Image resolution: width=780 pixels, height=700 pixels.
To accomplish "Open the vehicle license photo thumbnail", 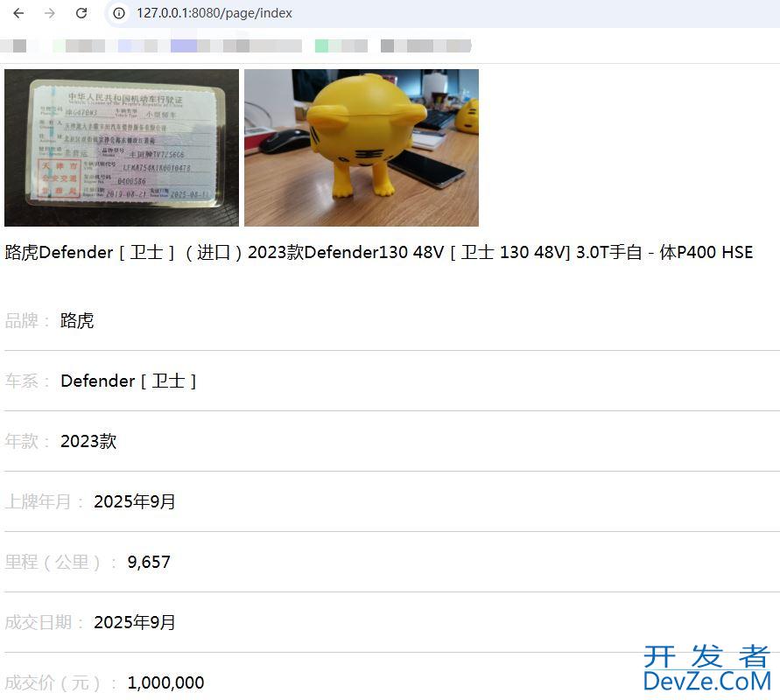I will (122, 148).
